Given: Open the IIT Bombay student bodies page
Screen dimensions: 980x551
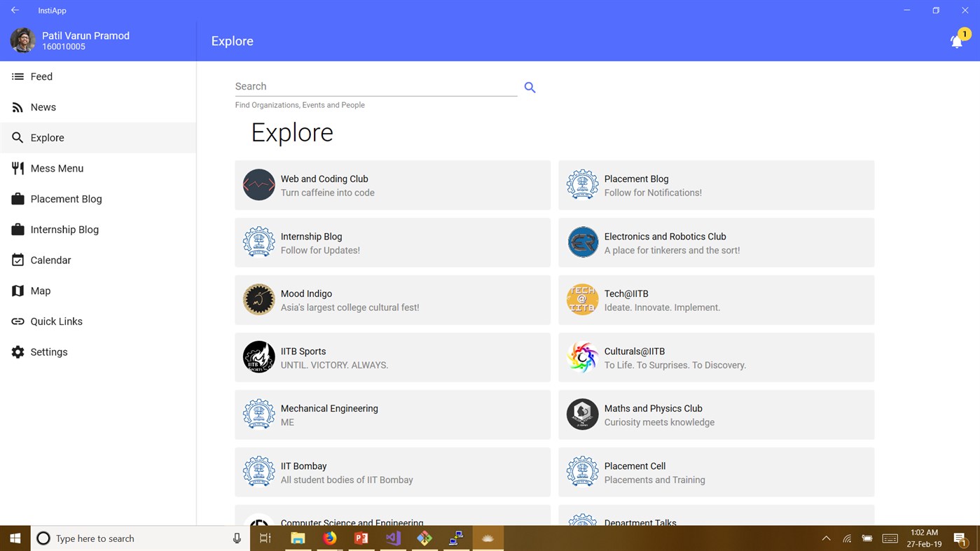Looking at the screenshot, I should pos(392,472).
